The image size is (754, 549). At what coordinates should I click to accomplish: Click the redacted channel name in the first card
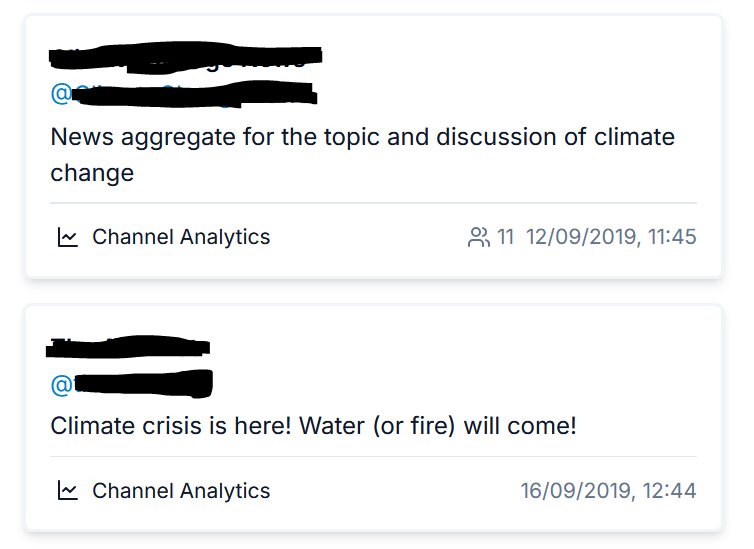(185, 58)
